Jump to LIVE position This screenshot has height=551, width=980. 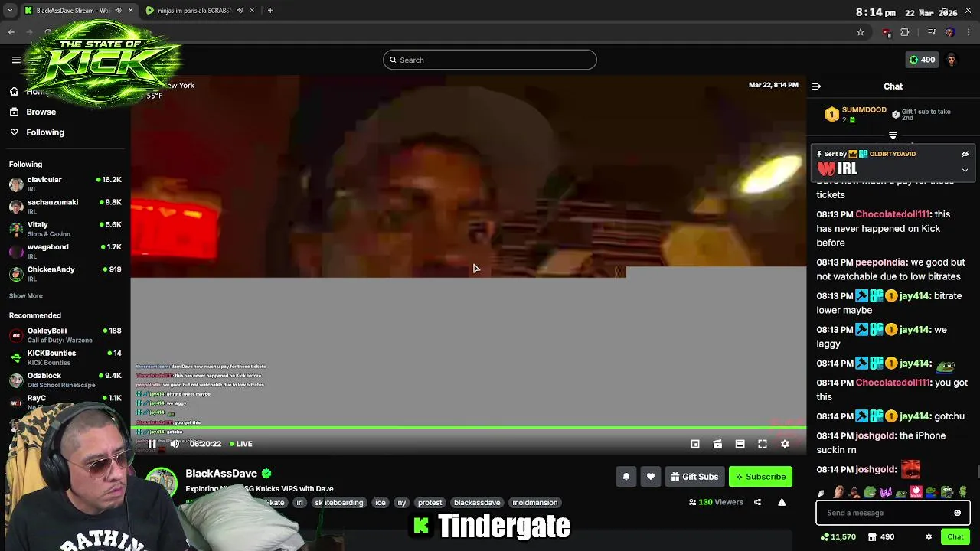pyautogui.click(x=241, y=444)
